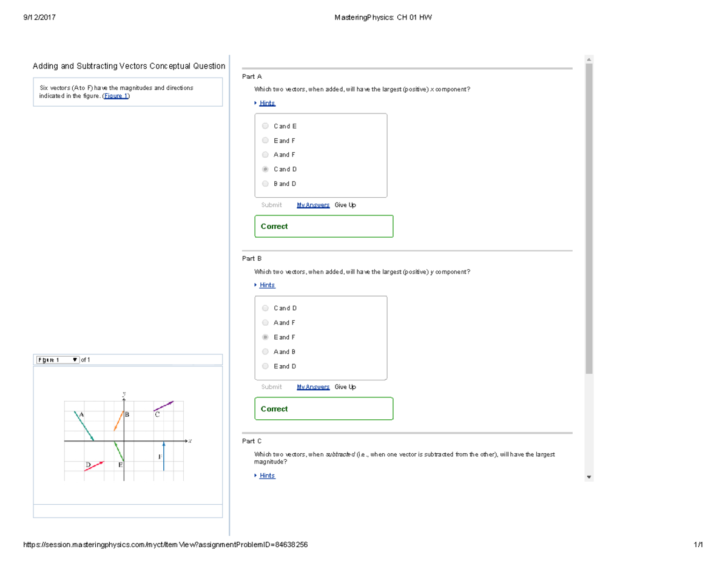Click Submit for Part B
Image resolution: width=728 pixels, height=563 pixels.
click(272, 386)
